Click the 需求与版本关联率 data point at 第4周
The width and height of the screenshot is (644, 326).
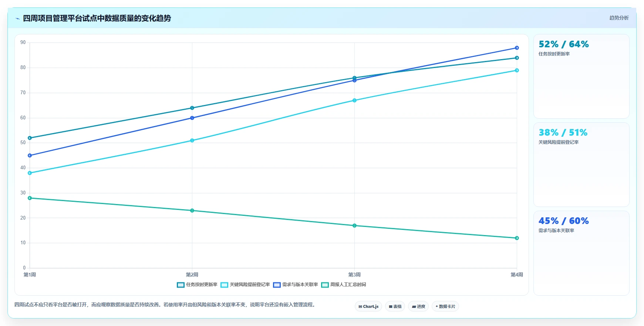pos(517,48)
